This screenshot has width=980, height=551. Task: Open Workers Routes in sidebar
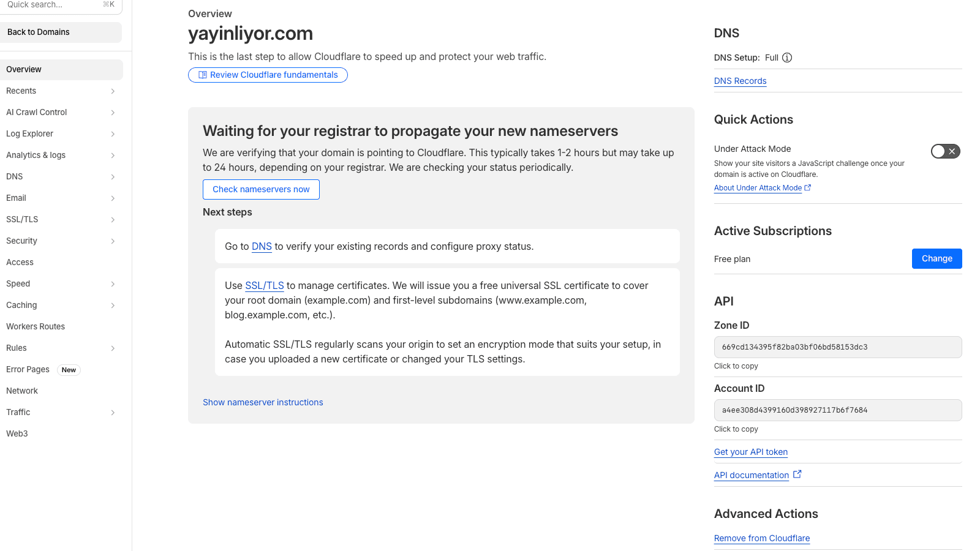36,327
